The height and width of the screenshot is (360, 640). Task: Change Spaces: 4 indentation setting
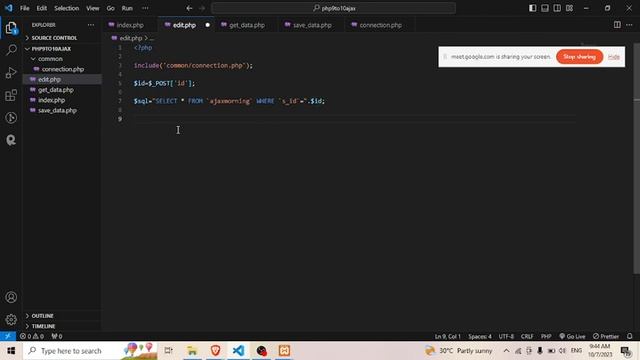tap(480, 336)
